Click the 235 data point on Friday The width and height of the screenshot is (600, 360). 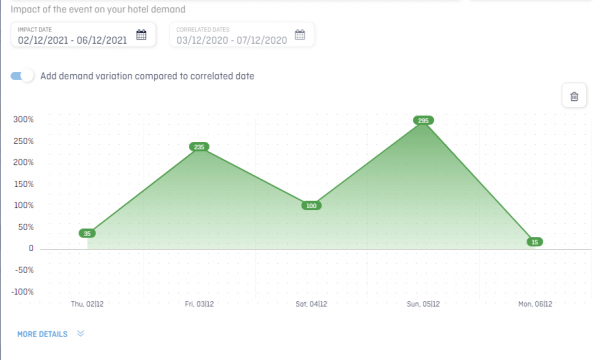199,147
